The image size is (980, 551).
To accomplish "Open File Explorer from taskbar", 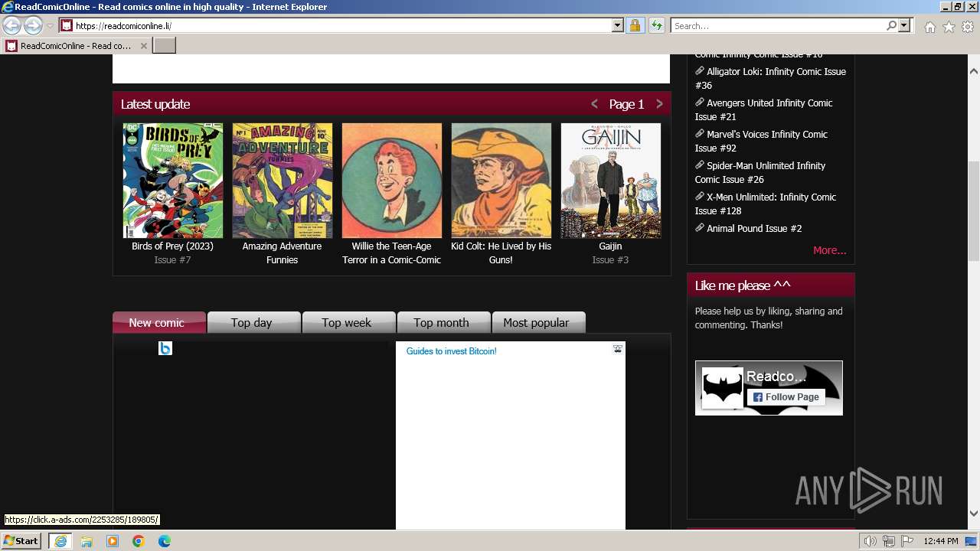I will 87,541.
